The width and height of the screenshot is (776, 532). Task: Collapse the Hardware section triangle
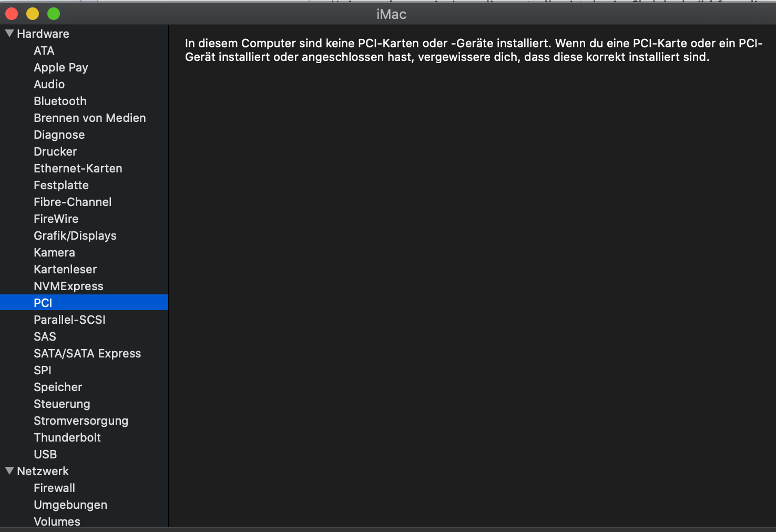pos(9,34)
